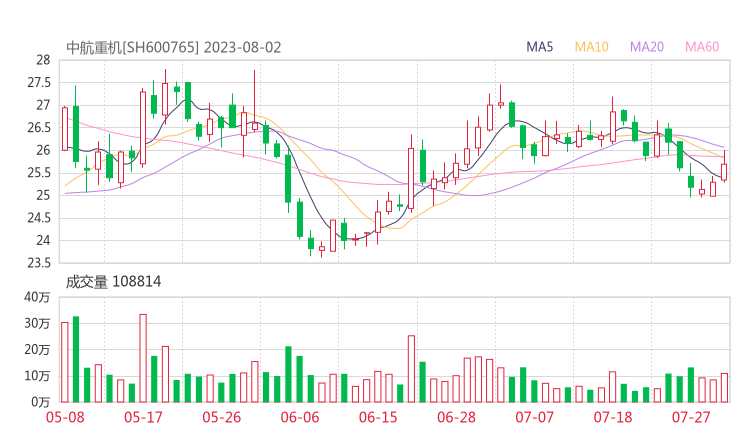Click the 24.5 price axis label
This screenshot has height=440, width=740.
pos(39,218)
